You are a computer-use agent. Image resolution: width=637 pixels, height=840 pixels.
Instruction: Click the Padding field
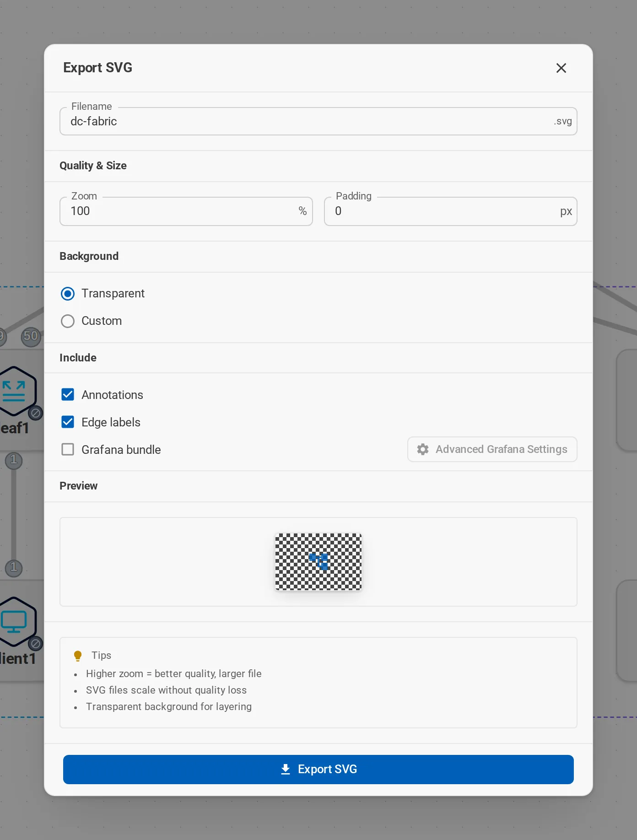click(450, 211)
